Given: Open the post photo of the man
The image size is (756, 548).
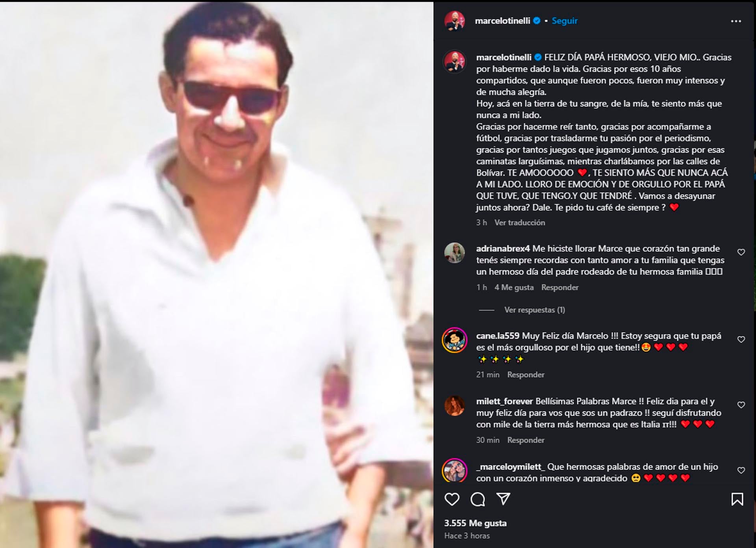Looking at the screenshot, I should (x=217, y=275).
